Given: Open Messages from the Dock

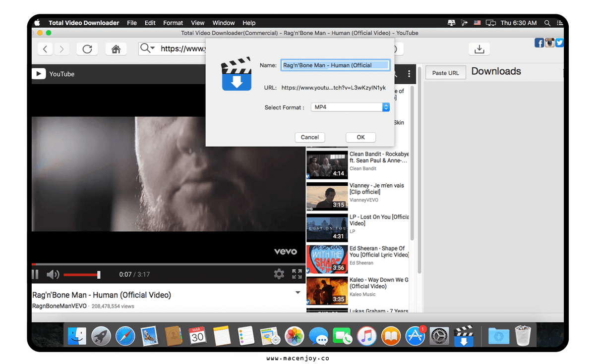Looking at the screenshot, I should click(x=318, y=336).
